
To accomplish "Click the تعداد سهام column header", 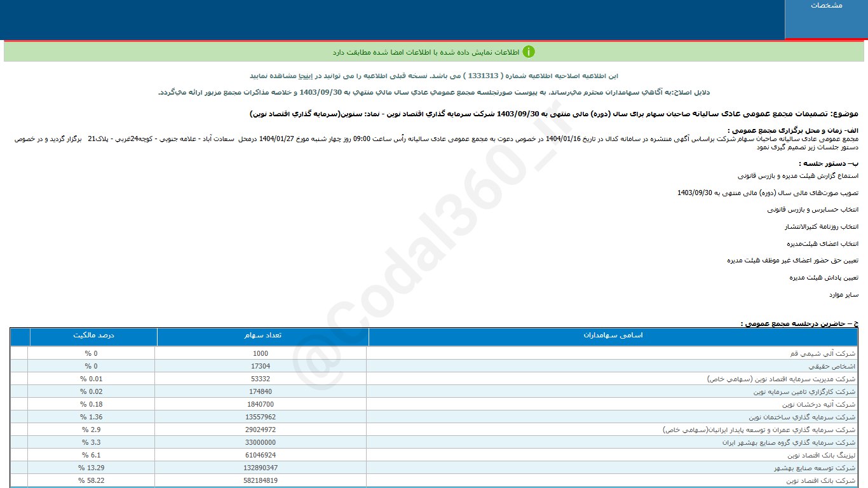I will coord(262,335).
